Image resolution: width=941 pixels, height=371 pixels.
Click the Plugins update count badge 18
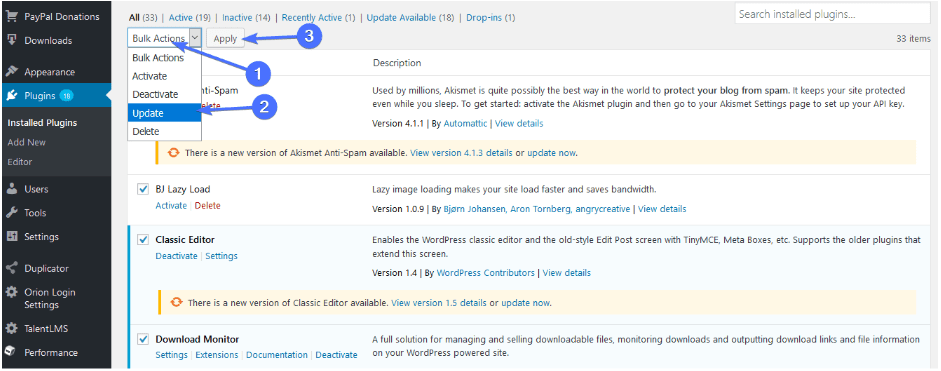pos(67,95)
